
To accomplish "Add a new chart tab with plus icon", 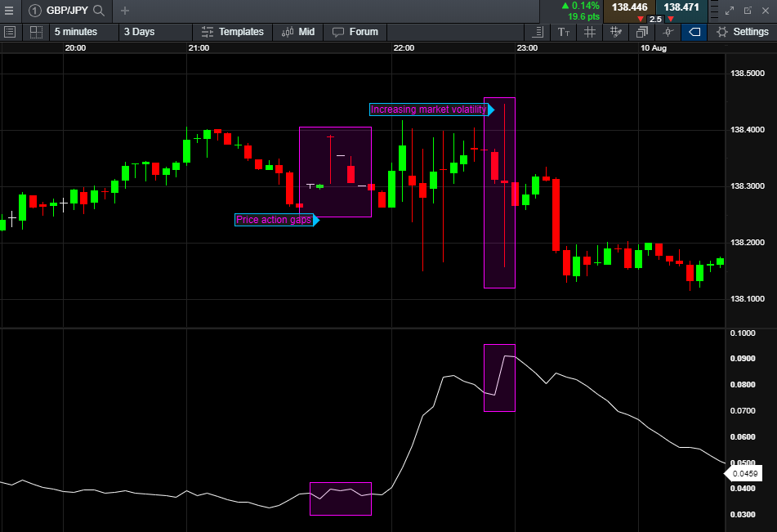I will (125, 11).
